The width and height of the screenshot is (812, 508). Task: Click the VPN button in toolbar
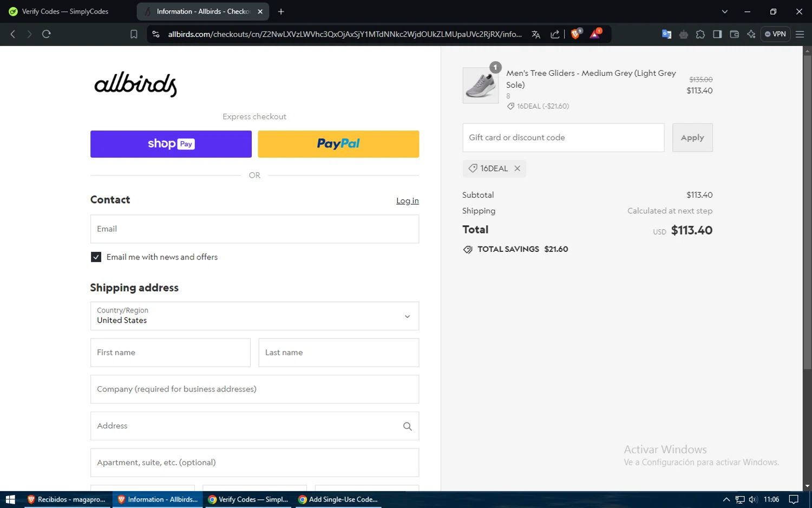(x=775, y=34)
